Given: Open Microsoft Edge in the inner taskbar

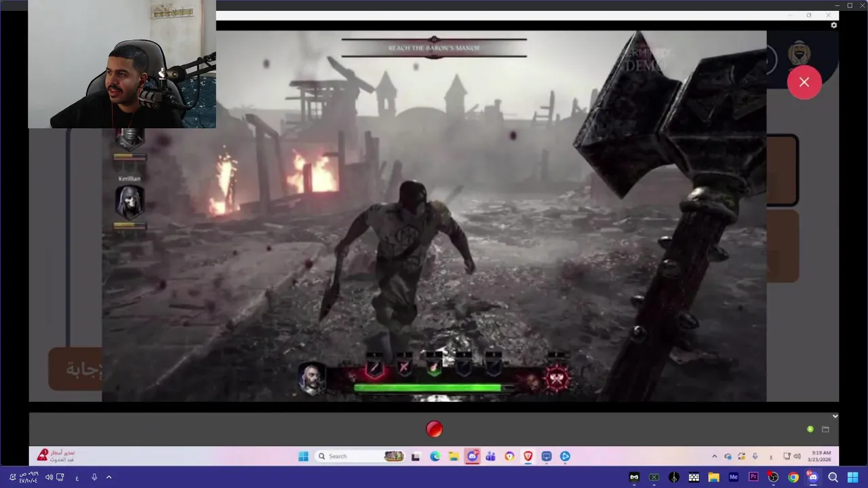Looking at the screenshot, I should (435, 456).
